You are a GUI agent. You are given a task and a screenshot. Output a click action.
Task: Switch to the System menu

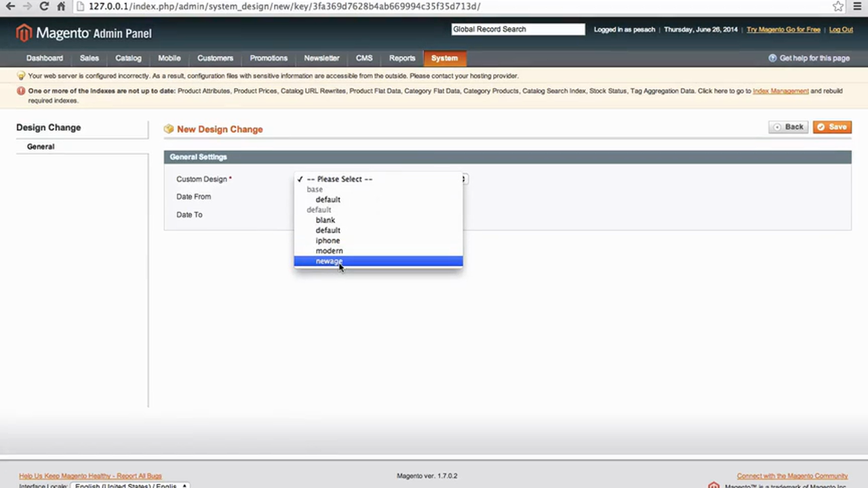444,58
